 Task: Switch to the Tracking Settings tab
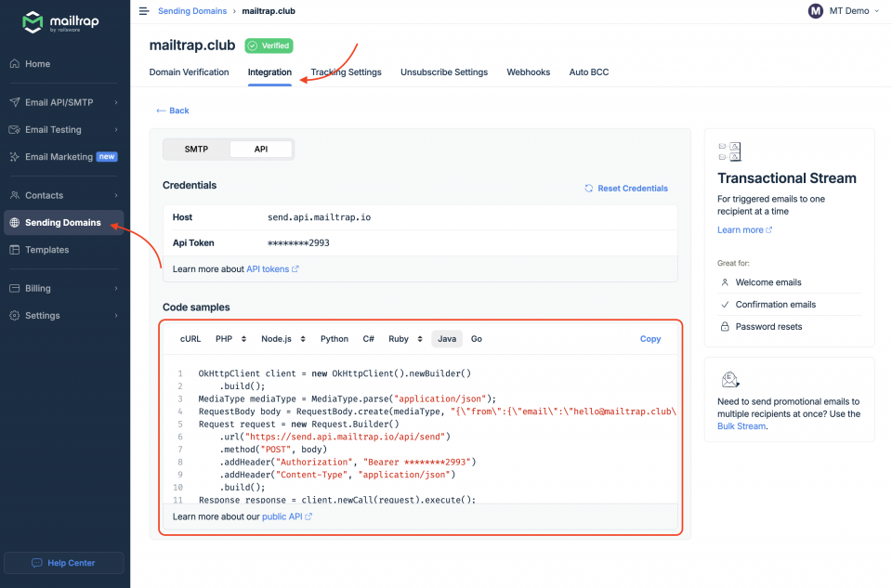pyautogui.click(x=343, y=72)
